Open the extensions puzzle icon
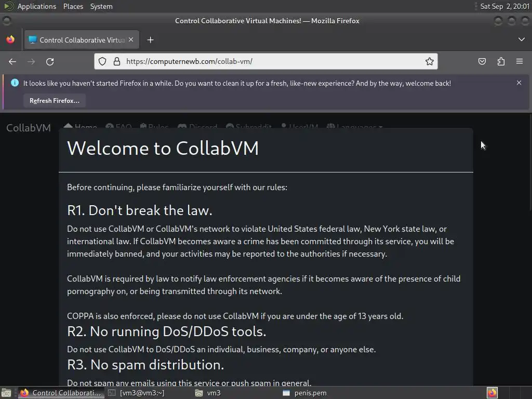This screenshot has width=532, height=399. pos(501,61)
